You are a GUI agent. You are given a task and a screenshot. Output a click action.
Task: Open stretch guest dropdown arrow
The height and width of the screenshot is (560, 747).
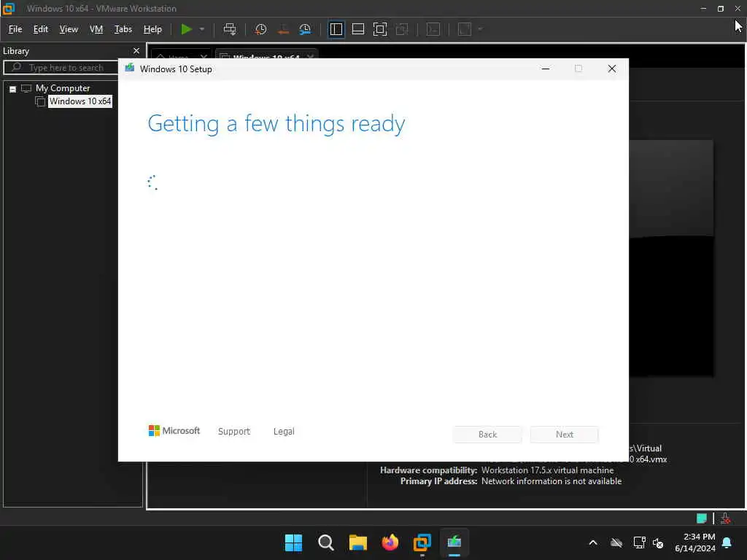tap(480, 29)
